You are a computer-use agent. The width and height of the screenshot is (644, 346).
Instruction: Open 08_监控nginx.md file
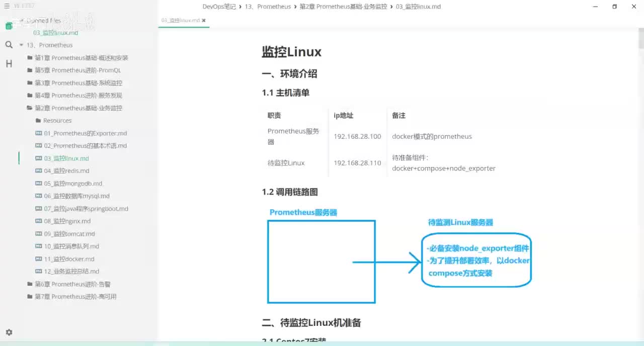point(67,221)
